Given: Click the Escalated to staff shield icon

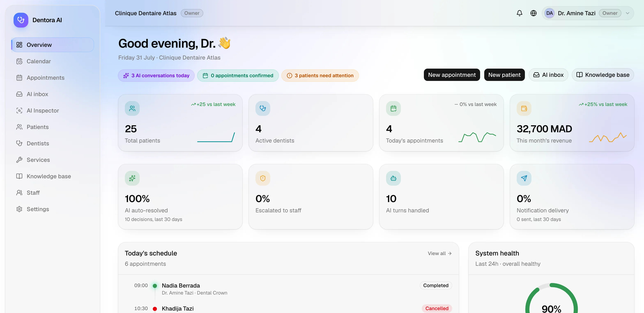Looking at the screenshot, I should coord(263,178).
